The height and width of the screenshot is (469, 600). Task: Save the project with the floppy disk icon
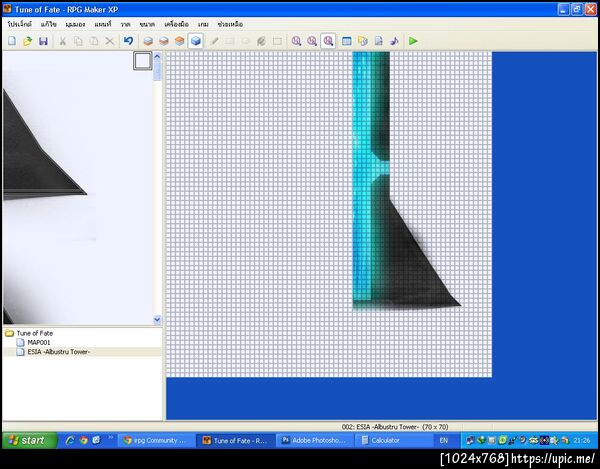[43, 41]
